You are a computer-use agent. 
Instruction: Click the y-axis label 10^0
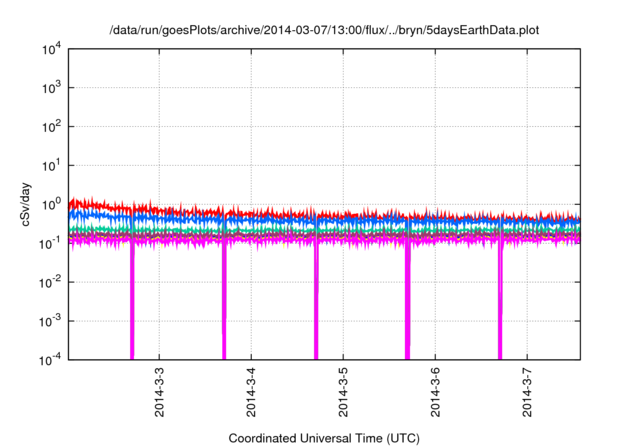[51, 204]
